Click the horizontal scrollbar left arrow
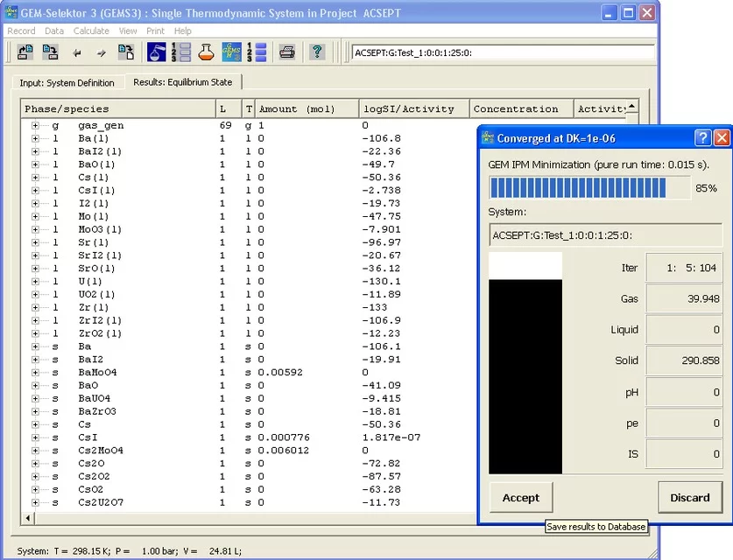 [28, 518]
